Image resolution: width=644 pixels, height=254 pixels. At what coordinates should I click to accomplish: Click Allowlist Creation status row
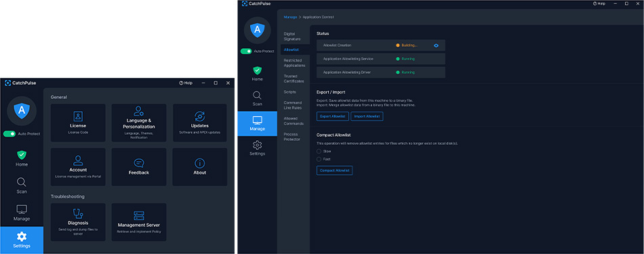click(x=381, y=45)
